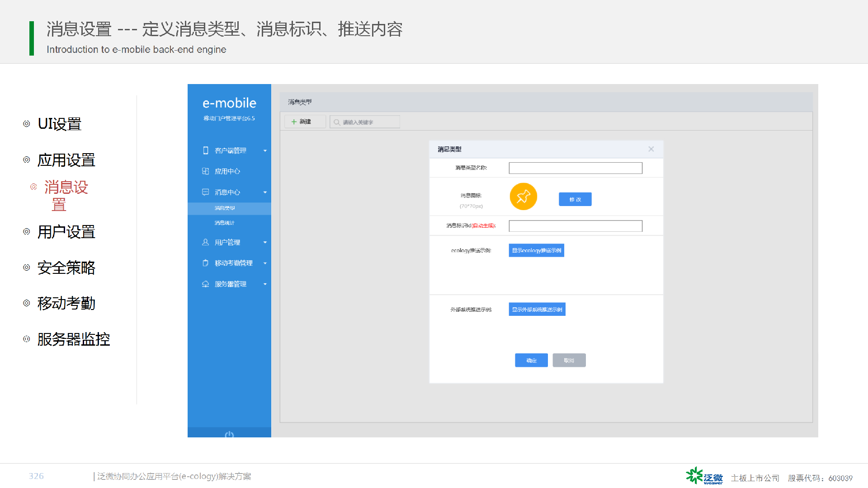This screenshot has height=488, width=868.
Task: Select 服务器监控 in slide outline
Action: click(74, 339)
